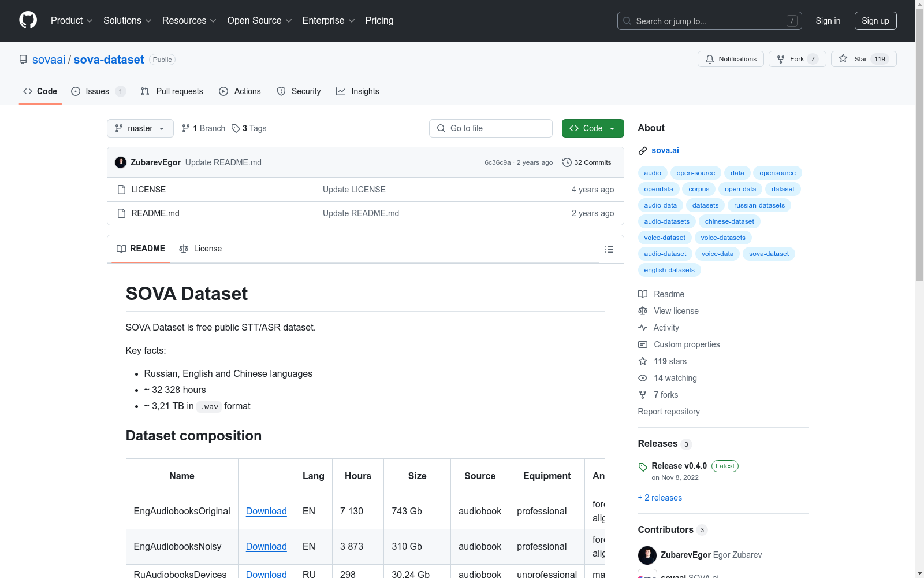Viewport: 924px width, 578px height.
Task: Open the Security tab
Action: coord(299,91)
